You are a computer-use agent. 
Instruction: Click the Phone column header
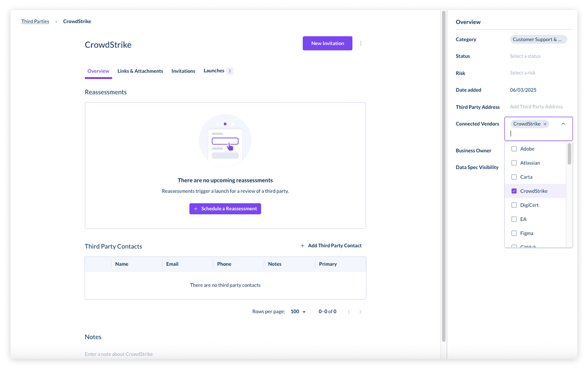tap(224, 264)
